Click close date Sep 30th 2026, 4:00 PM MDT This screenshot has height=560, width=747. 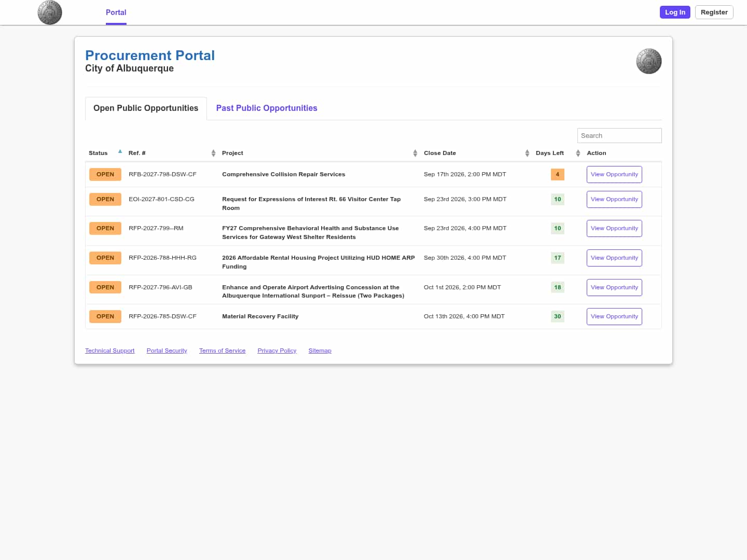tap(465, 258)
